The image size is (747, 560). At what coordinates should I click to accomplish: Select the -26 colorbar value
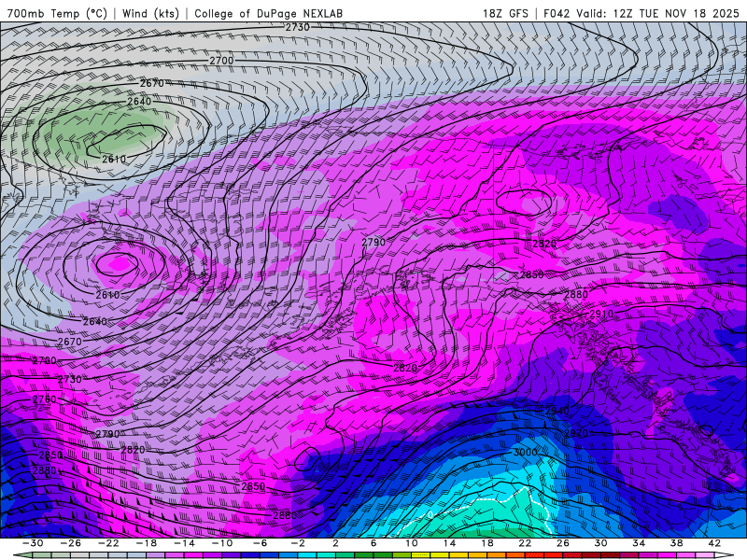click(71, 543)
